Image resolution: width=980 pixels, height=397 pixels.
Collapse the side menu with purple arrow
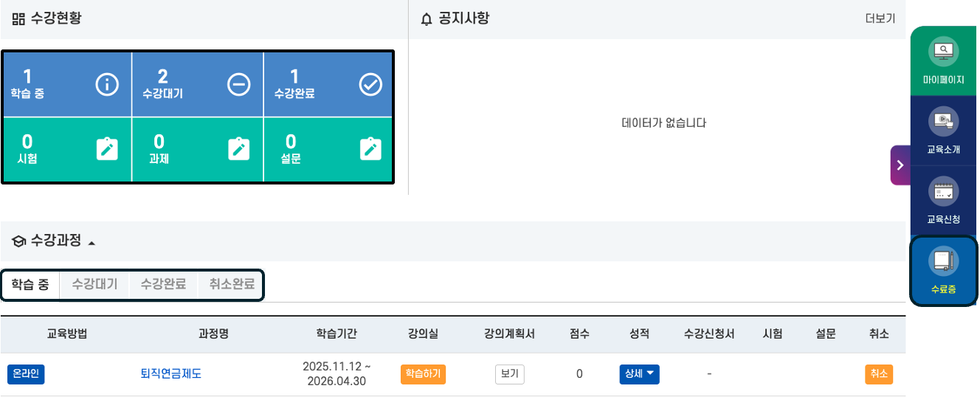point(900,165)
